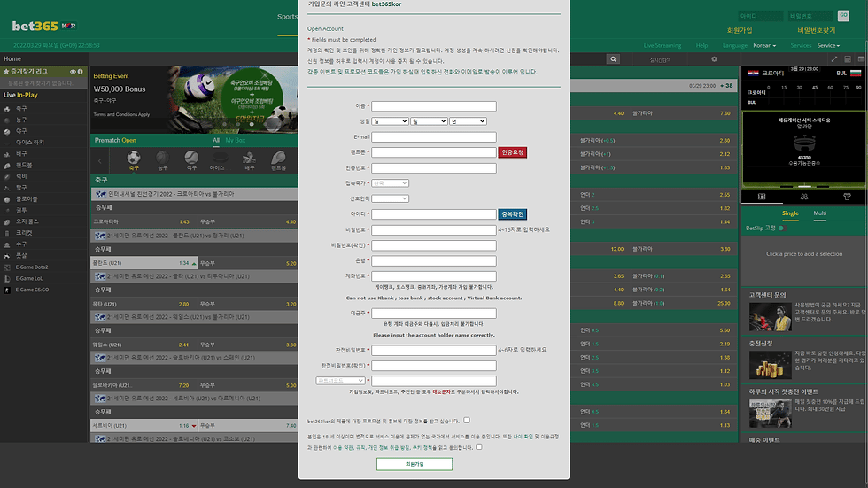Click the active third banner carousel dot
The image size is (868, 488).
(252, 125)
